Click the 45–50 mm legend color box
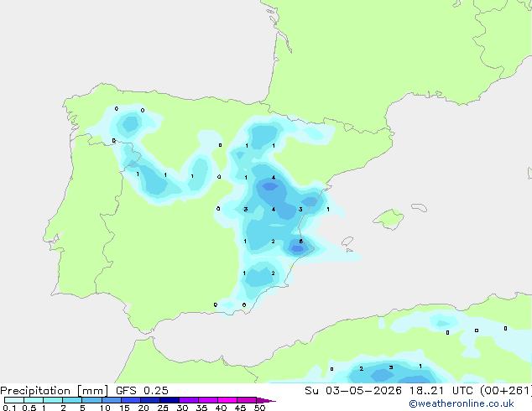 [x=247, y=400]
